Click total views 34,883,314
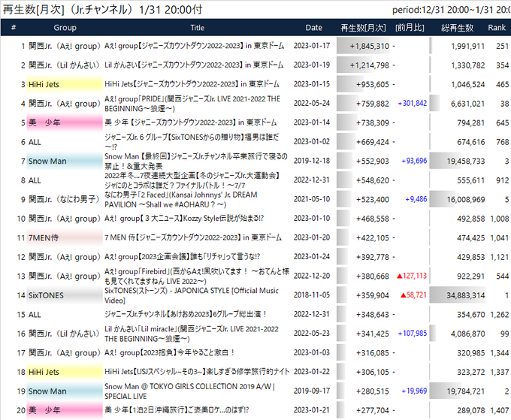 [465, 295]
